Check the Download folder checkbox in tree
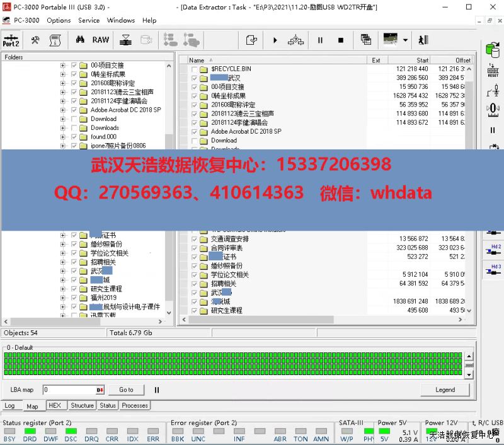 (74, 118)
